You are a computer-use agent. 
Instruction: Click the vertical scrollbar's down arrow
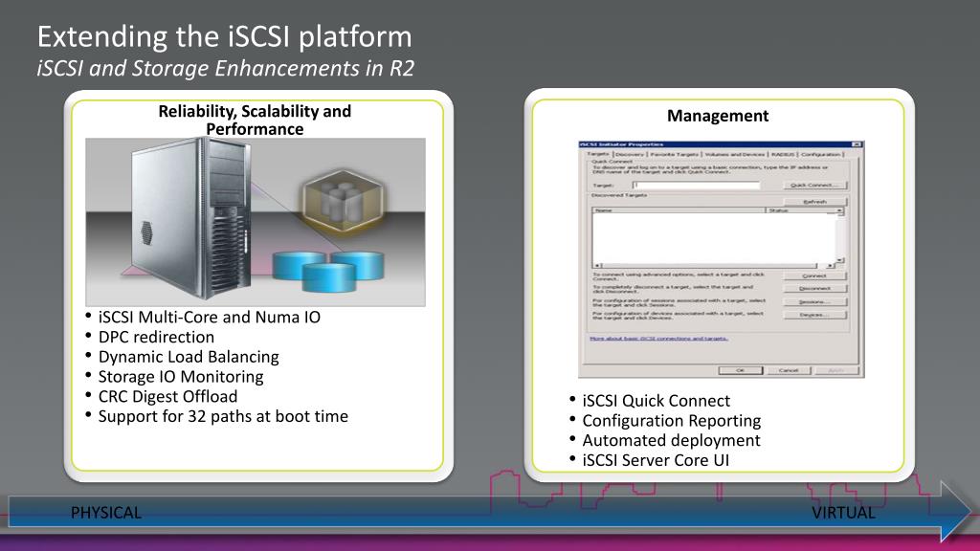pos(840,260)
